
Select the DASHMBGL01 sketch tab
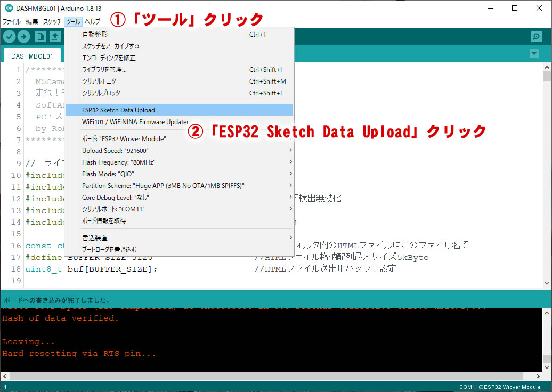pyautogui.click(x=32, y=56)
